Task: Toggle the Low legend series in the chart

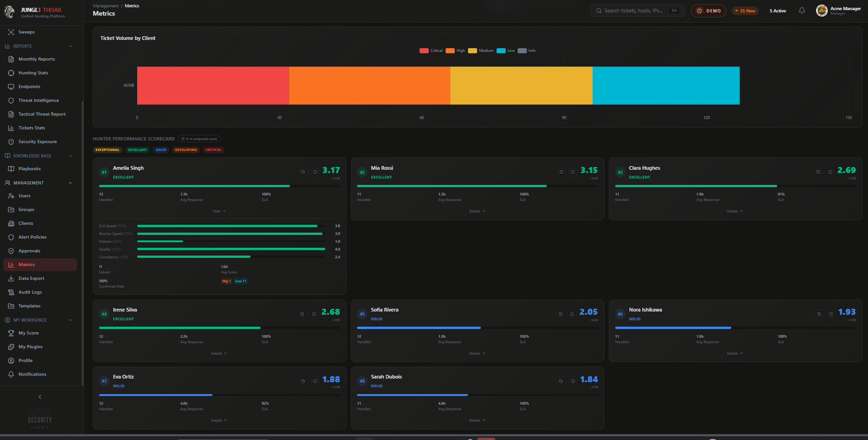Action: 506,50
